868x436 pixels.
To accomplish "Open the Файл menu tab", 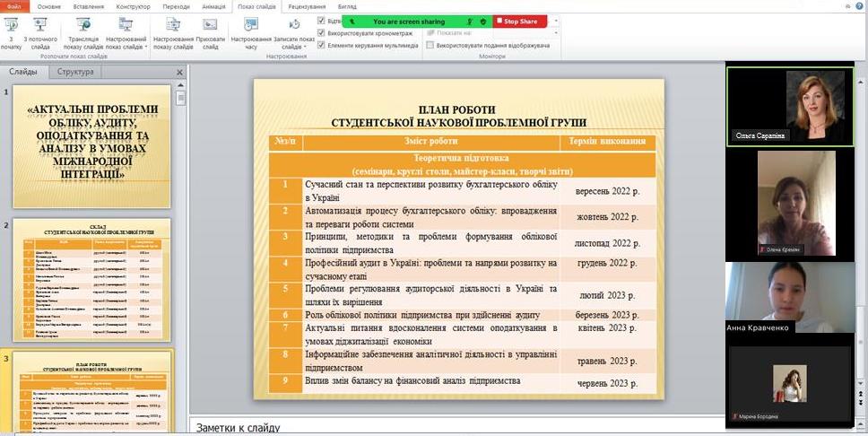I will pyautogui.click(x=14, y=6).
